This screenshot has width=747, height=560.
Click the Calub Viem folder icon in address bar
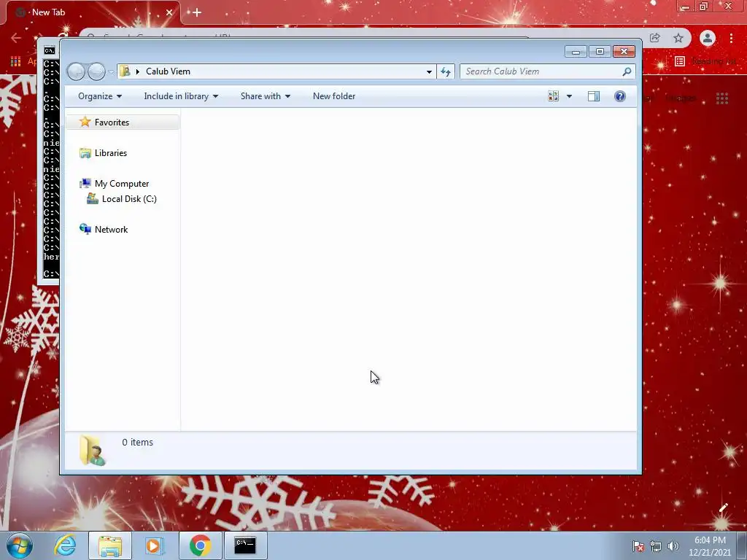(x=125, y=71)
